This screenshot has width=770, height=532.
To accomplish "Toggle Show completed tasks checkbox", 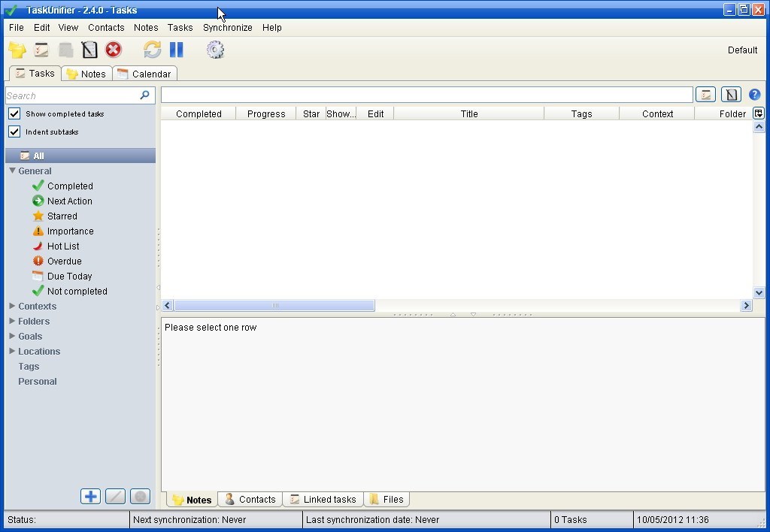I will [x=14, y=114].
